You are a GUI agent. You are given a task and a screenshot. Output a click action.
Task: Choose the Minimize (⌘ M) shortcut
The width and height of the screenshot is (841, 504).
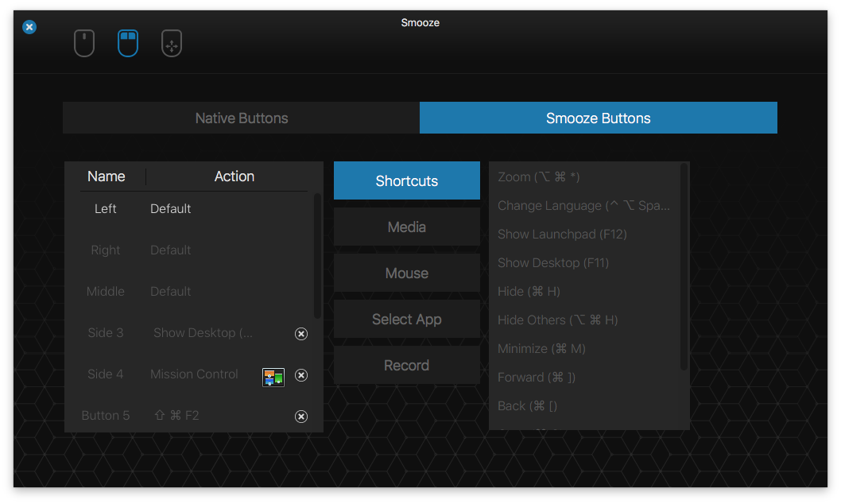541,348
